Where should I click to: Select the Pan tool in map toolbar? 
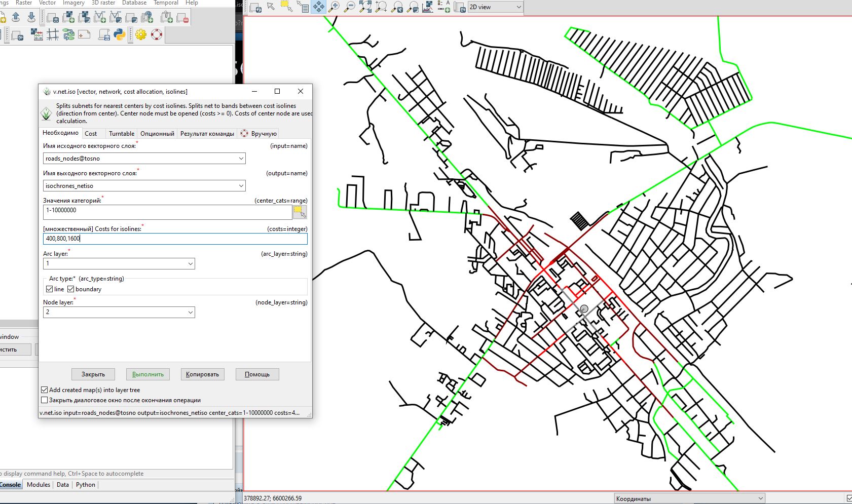[319, 7]
